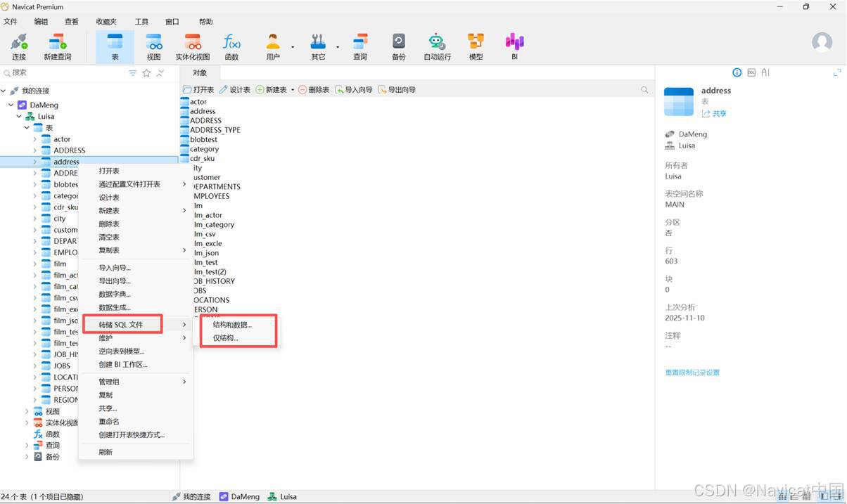This screenshot has height=504, width=847.
Task: Click the 连接 (Connection) toolbar icon
Action: tap(19, 47)
